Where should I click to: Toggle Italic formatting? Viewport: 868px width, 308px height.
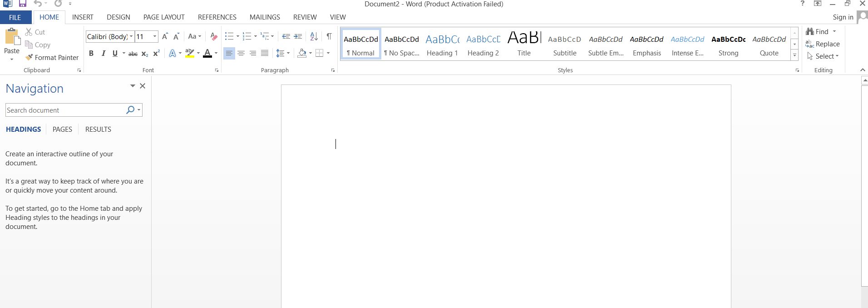[x=104, y=54]
